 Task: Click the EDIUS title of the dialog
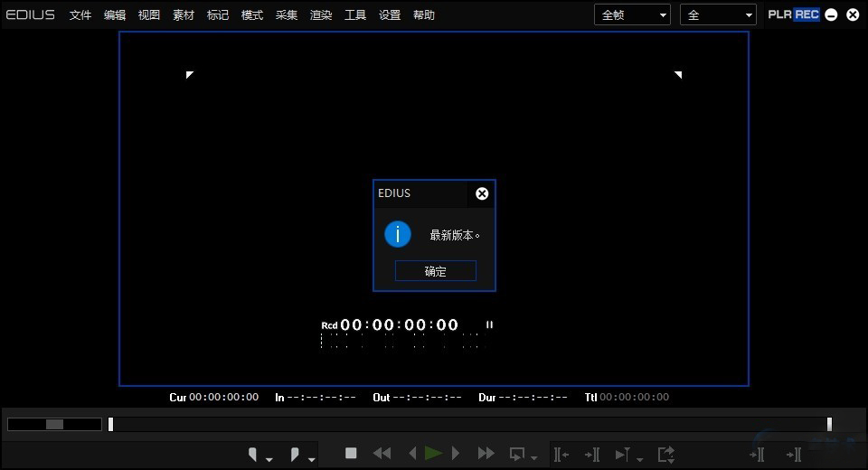pyautogui.click(x=394, y=193)
